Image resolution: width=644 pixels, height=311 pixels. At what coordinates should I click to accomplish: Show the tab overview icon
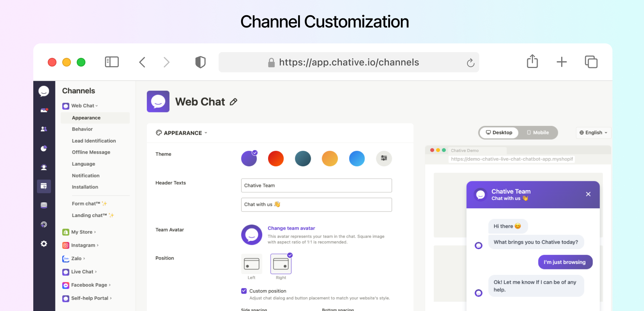[x=591, y=62]
